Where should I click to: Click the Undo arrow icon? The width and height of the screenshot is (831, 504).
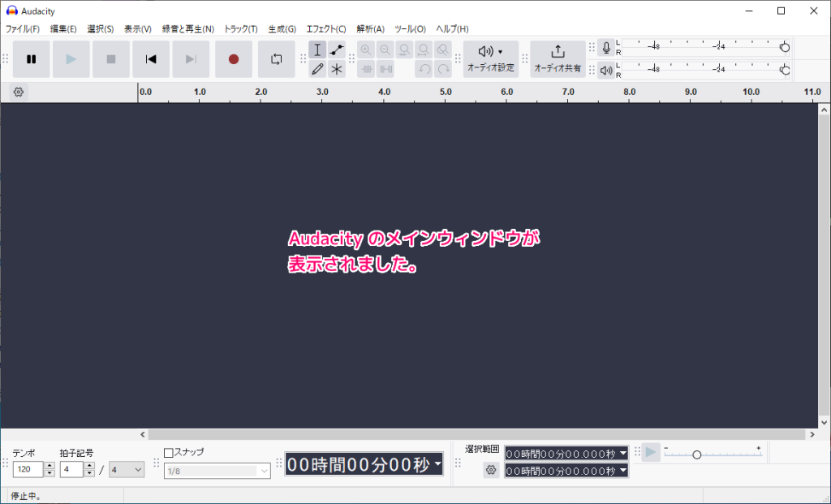pyautogui.click(x=424, y=69)
